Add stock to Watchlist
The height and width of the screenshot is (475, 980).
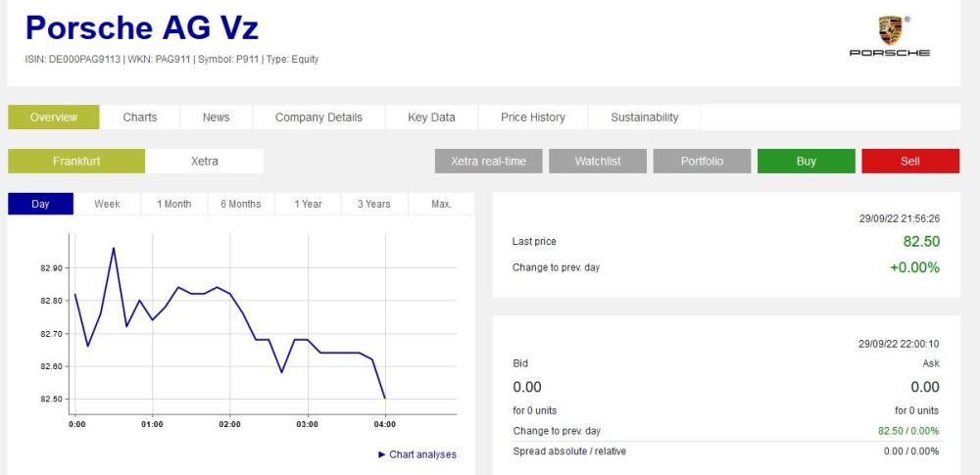point(598,161)
